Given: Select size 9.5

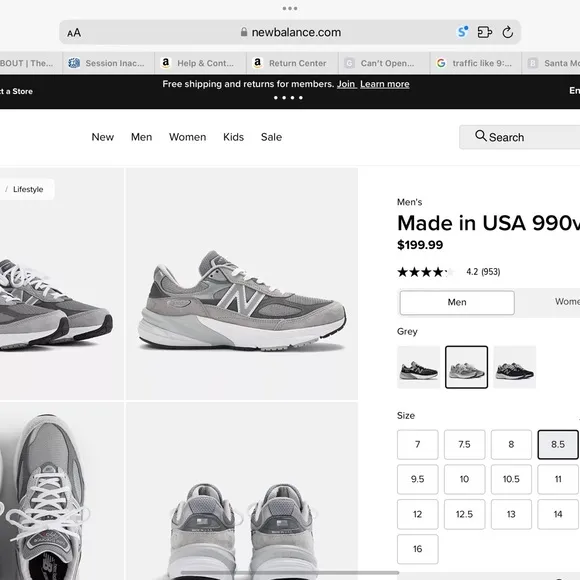Looking at the screenshot, I should [x=418, y=479].
